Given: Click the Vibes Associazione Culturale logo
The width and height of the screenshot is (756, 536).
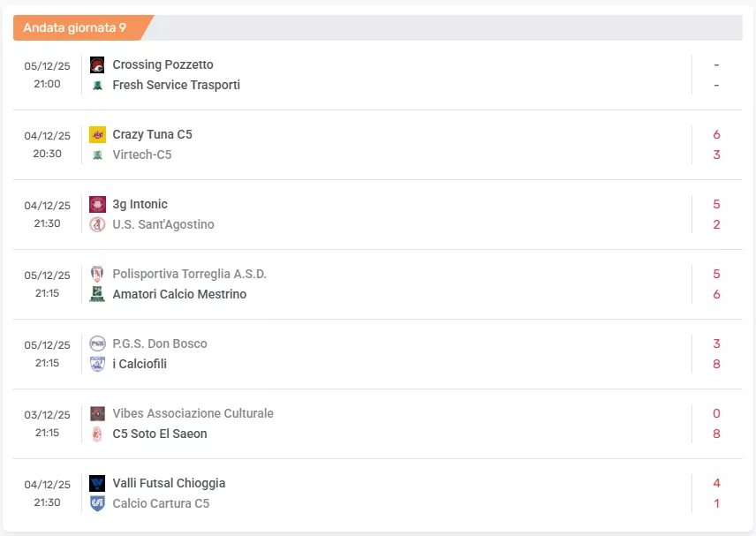Looking at the screenshot, I should coord(97,413).
